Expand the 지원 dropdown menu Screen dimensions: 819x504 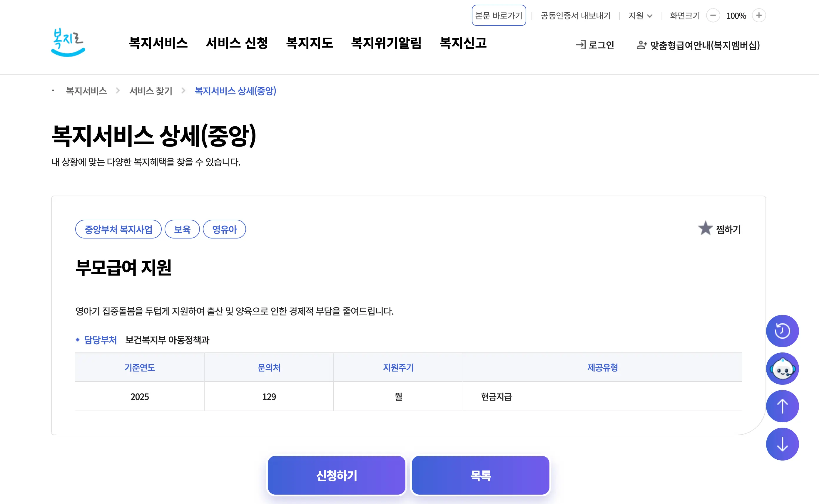pyautogui.click(x=640, y=16)
